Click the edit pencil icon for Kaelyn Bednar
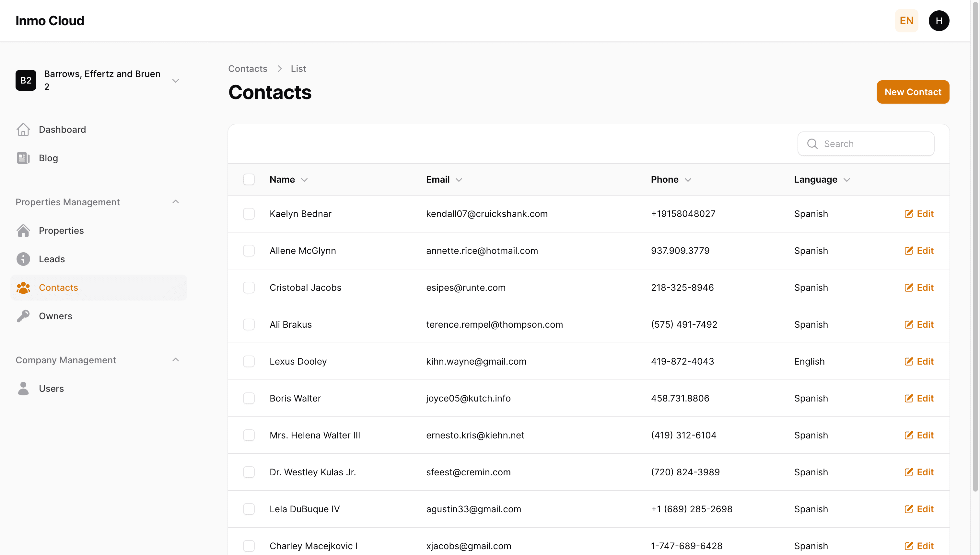This screenshot has height=555, width=980. pos(909,214)
